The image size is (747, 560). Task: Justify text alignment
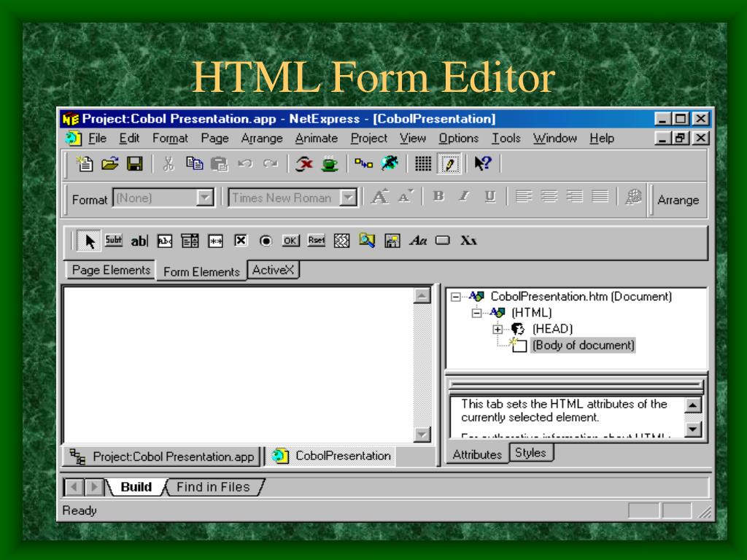pos(600,196)
